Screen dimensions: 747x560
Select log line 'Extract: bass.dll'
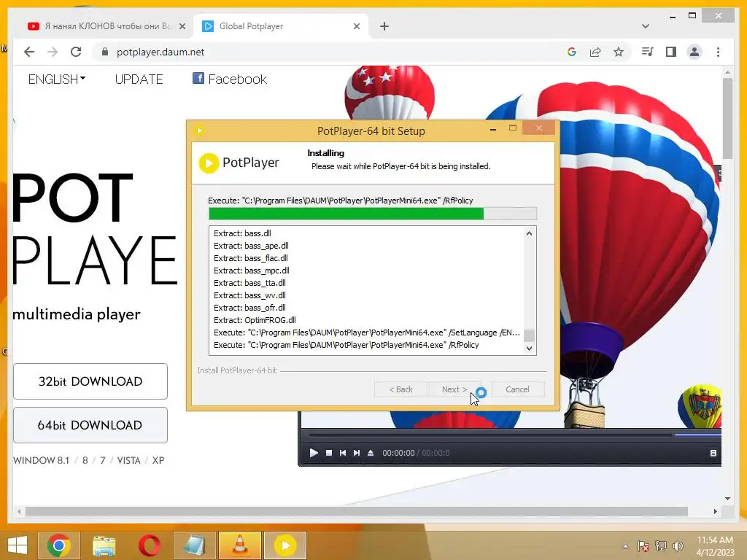coord(242,233)
